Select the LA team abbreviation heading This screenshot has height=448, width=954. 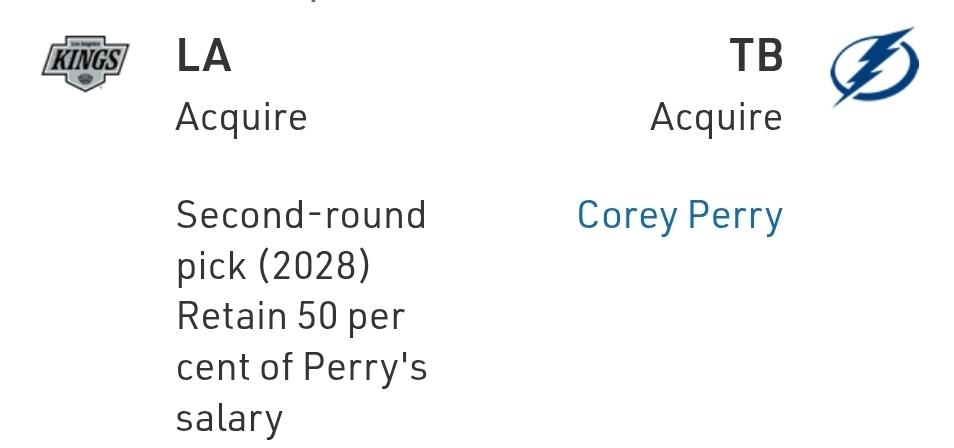tap(204, 57)
